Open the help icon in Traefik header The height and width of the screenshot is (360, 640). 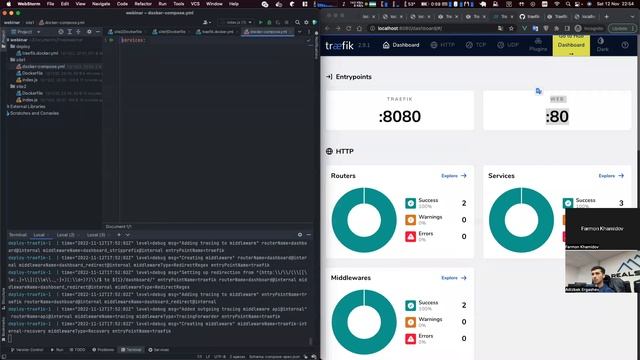[x=625, y=45]
